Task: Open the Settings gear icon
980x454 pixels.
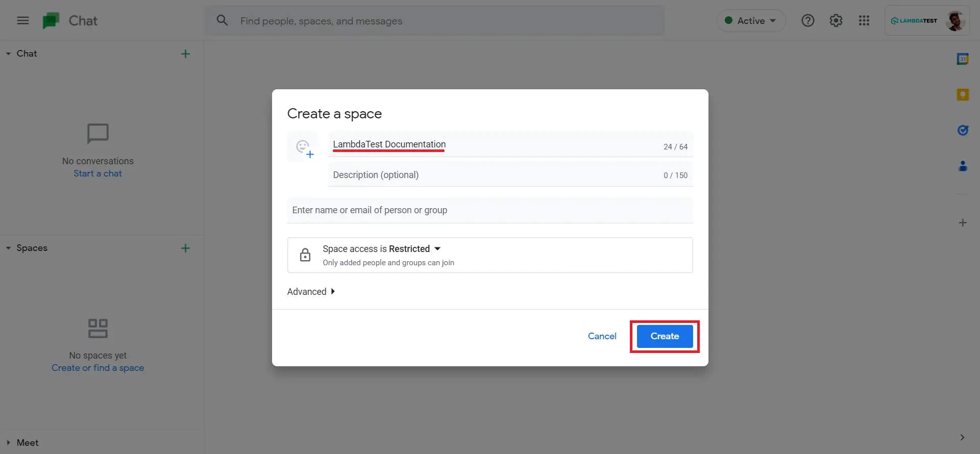Action: click(836, 20)
